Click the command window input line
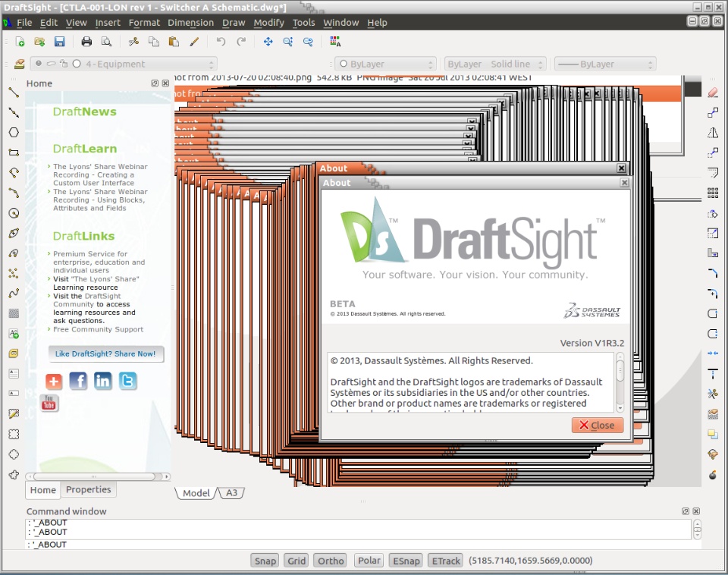This screenshot has width=728, height=575. [x=359, y=545]
